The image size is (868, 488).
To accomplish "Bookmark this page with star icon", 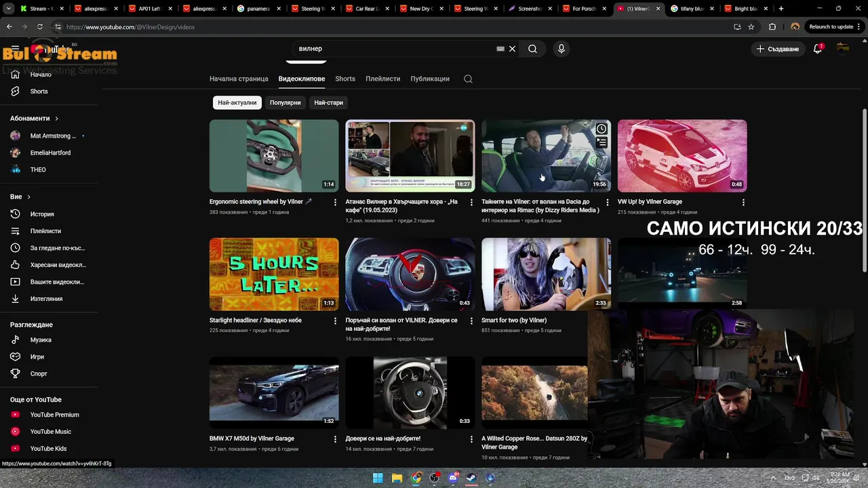I will point(751,26).
